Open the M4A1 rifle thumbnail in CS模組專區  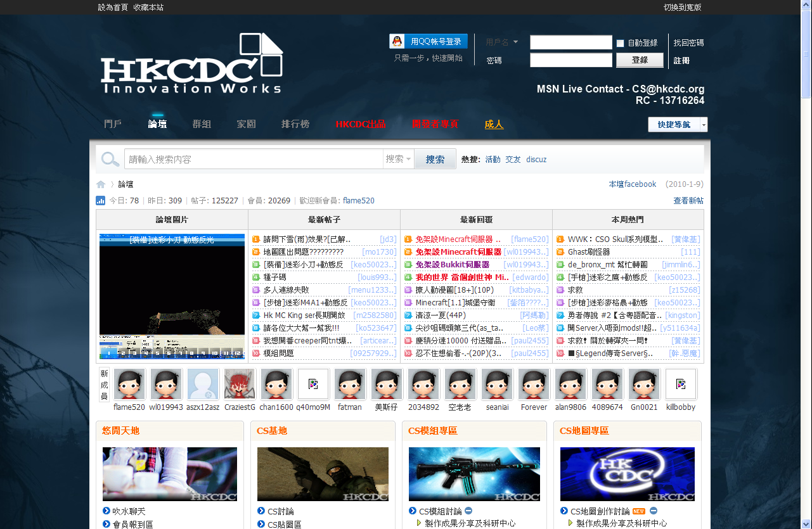pos(474,475)
